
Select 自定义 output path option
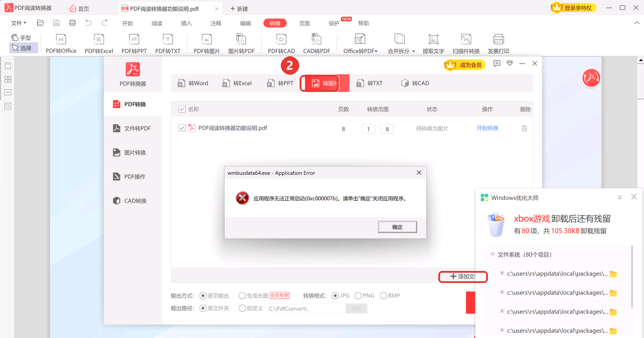click(242, 308)
